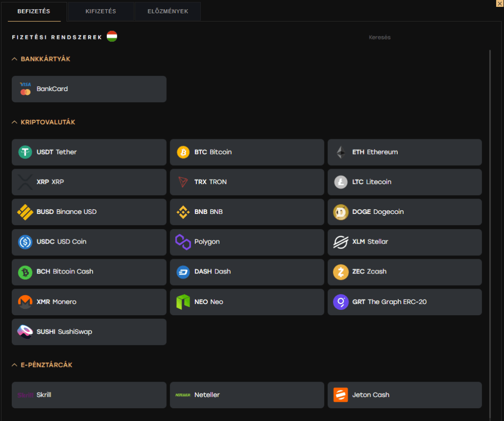Click the "XRP XRP" label
504x421 pixels.
pos(50,182)
